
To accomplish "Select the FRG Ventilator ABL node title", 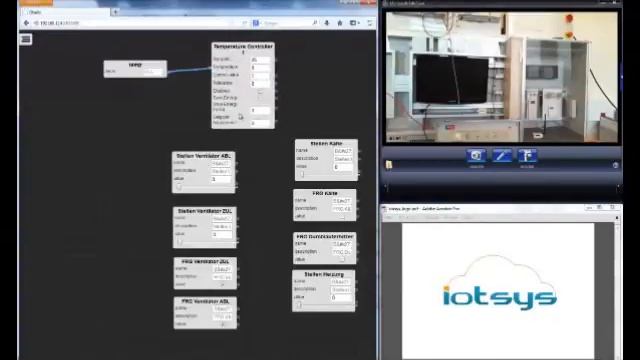I will (205, 301).
